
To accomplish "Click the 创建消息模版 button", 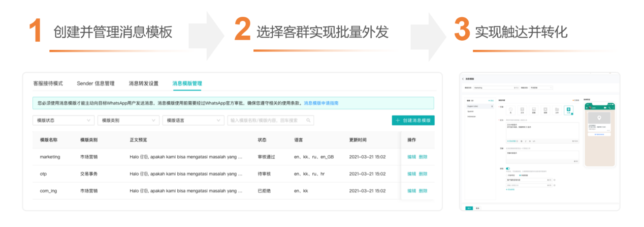I will (x=413, y=121).
